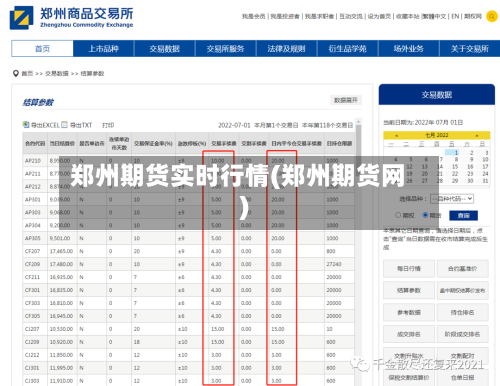The height and width of the screenshot is (386, 500).
Task: Open the 上市品种 nav menu
Action: (x=103, y=49)
